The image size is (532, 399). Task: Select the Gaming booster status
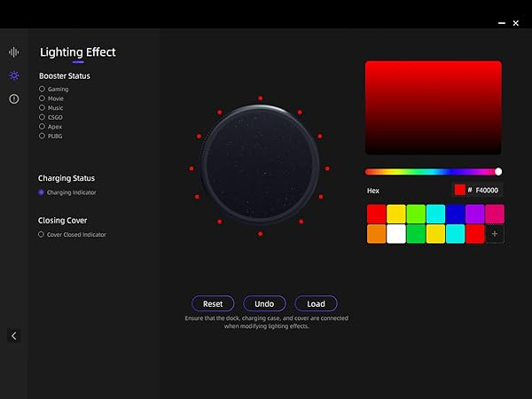pos(54,89)
